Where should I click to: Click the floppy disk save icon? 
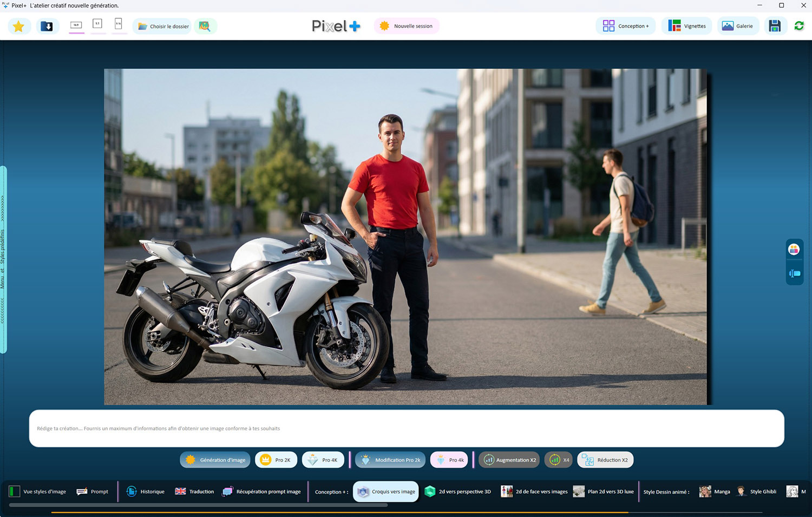(775, 26)
